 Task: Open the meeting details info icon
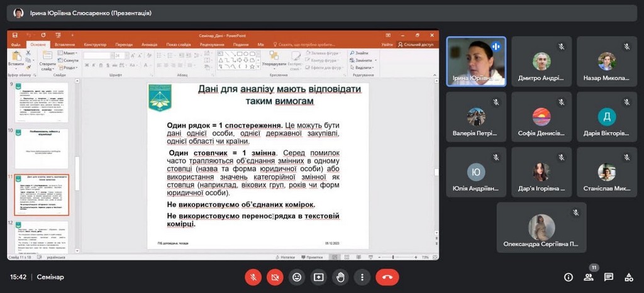(x=569, y=277)
